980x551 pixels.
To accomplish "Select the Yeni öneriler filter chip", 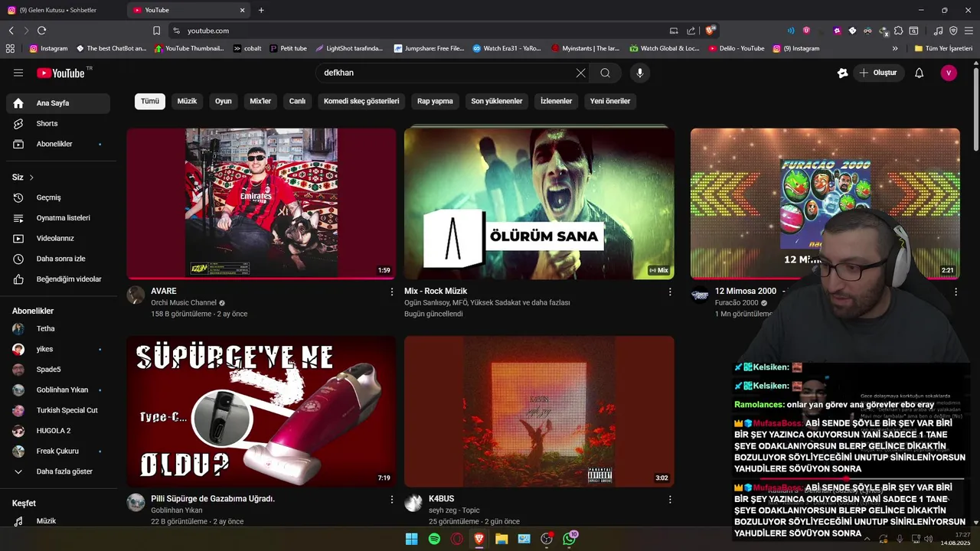I will click(x=610, y=101).
